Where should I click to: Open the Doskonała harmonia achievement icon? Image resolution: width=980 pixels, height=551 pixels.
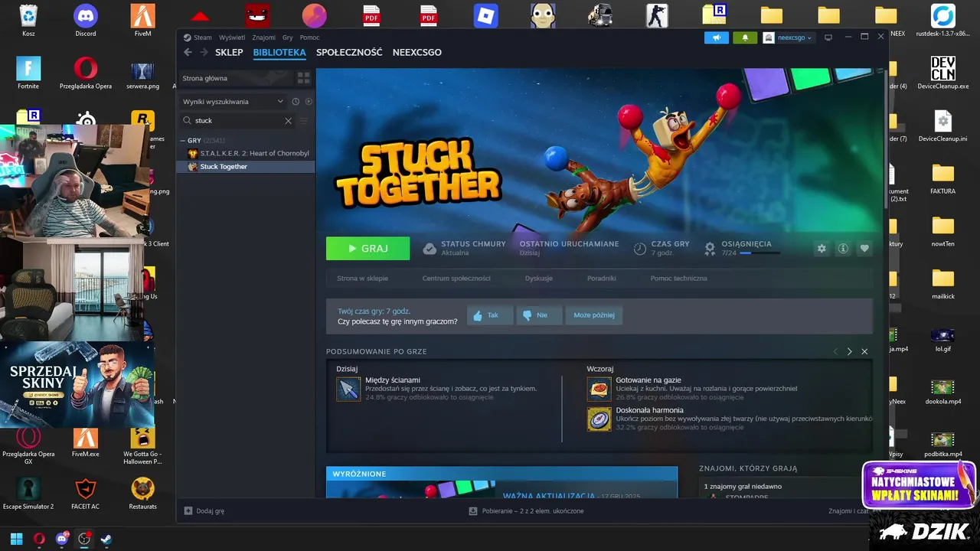pos(599,419)
